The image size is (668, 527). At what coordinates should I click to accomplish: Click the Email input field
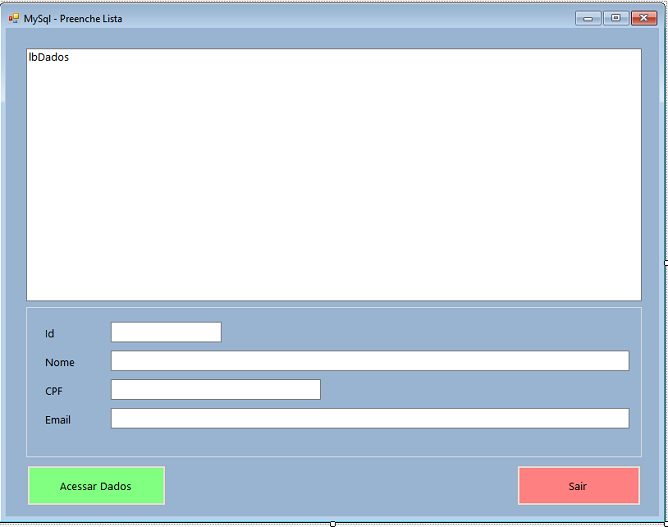pyautogui.click(x=370, y=418)
